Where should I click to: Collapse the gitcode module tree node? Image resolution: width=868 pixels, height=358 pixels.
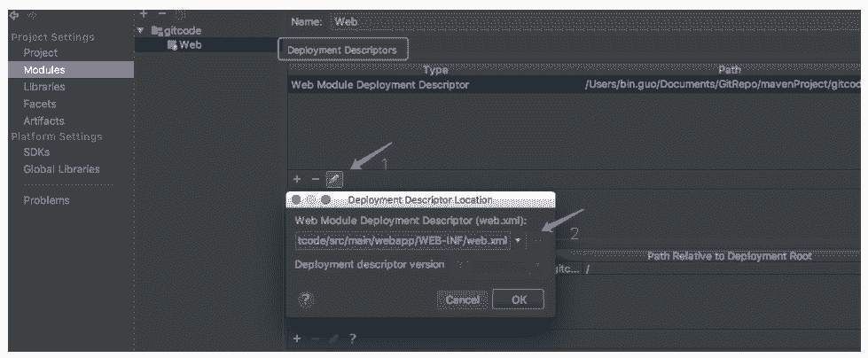[140, 31]
